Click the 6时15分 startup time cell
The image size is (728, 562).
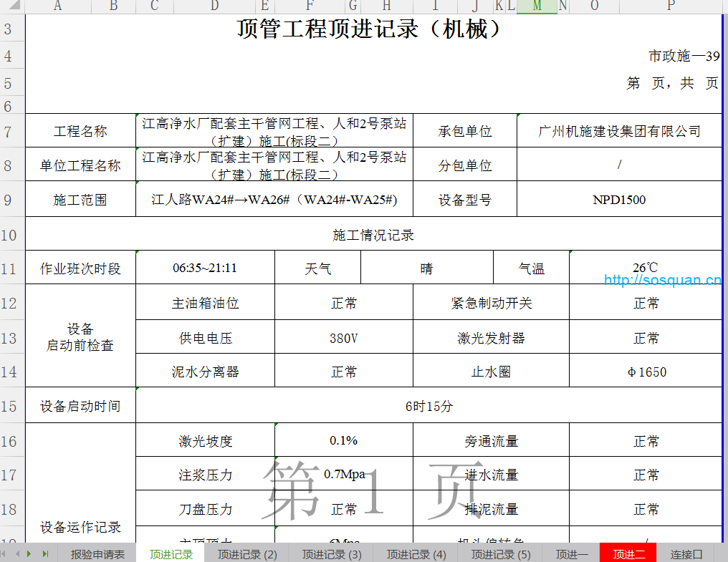[x=428, y=406]
